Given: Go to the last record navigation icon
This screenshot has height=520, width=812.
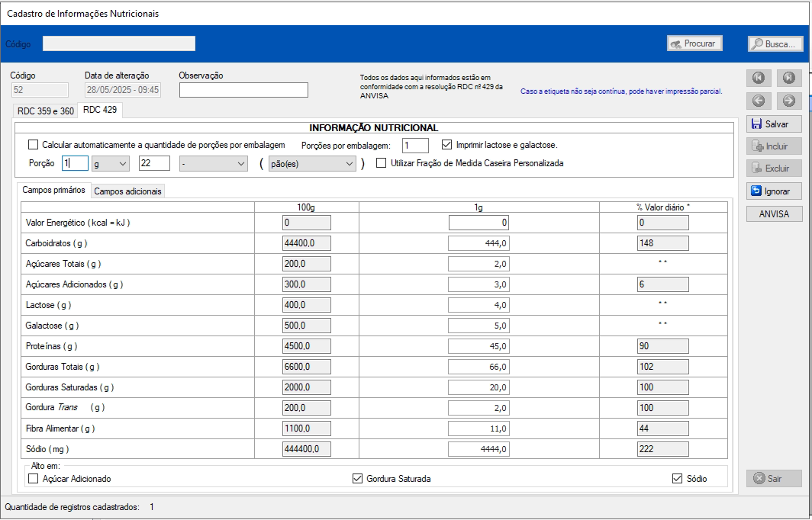Looking at the screenshot, I should [788, 78].
